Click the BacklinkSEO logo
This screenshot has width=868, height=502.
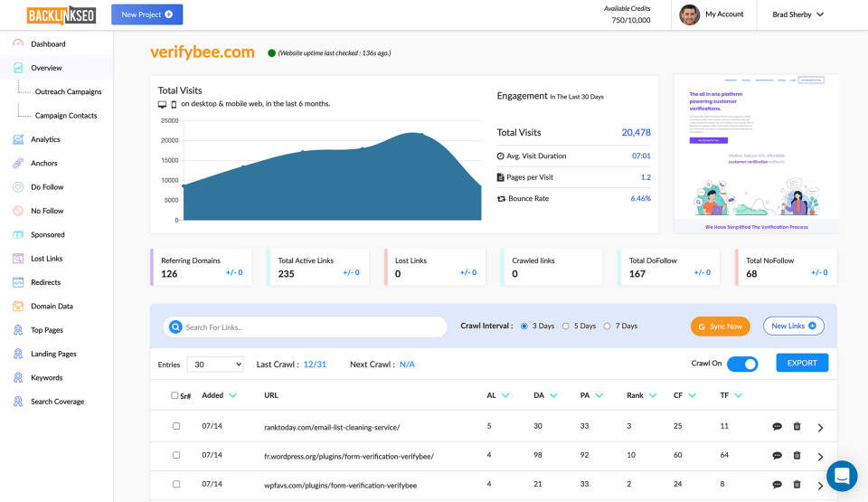pyautogui.click(x=61, y=15)
